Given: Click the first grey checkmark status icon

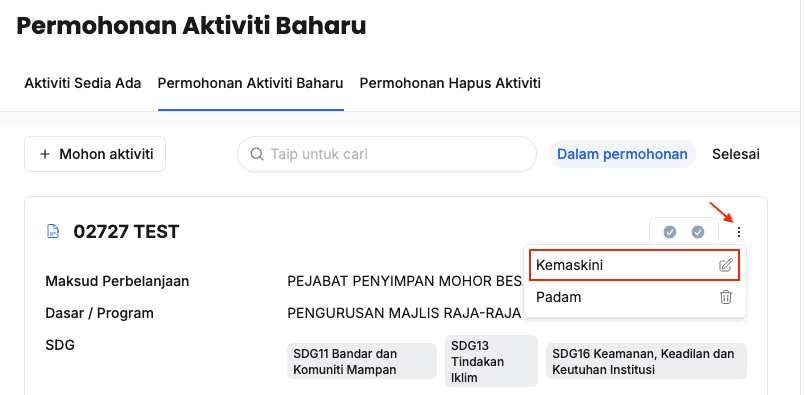Looking at the screenshot, I should tap(669, 232).
